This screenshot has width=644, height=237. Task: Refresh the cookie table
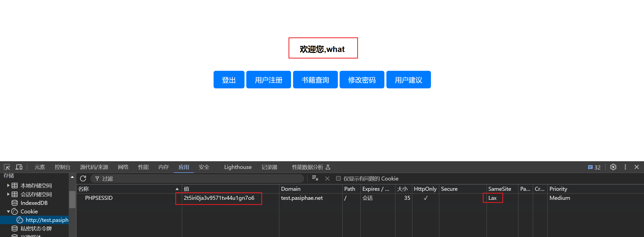[x=83, y=179]
